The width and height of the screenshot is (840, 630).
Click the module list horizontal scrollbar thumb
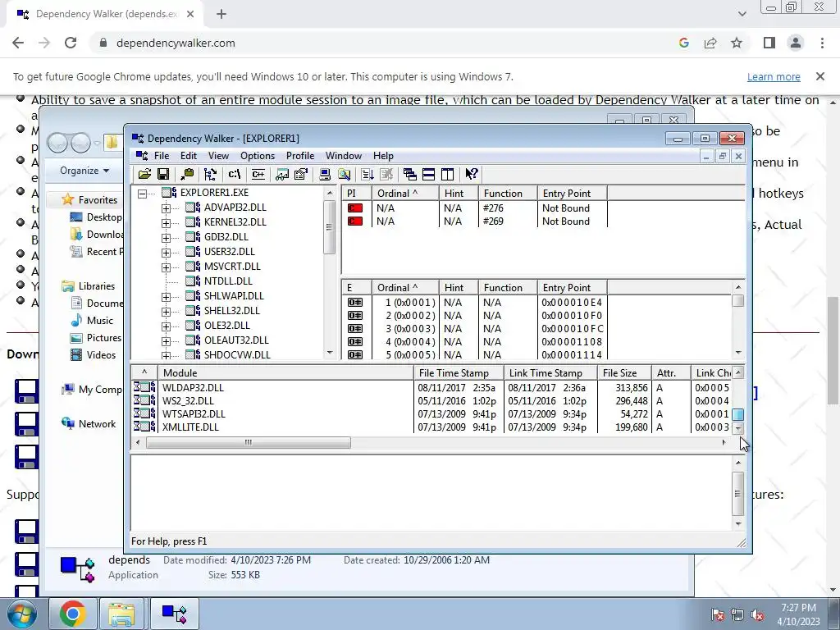pyautogui.click(x=249, y=442)
